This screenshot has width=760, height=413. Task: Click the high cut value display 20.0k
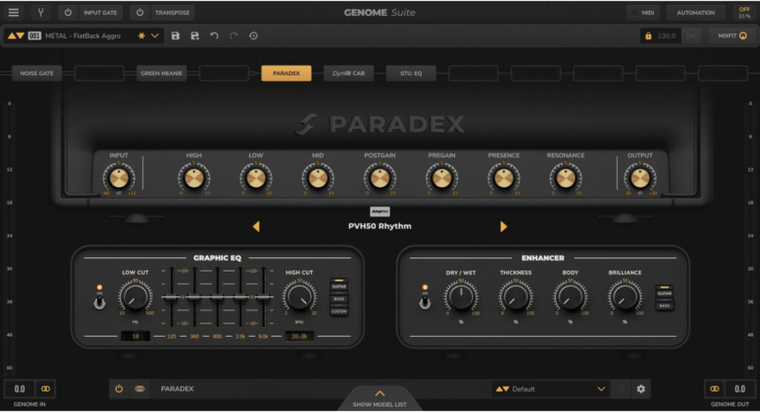(x=299, y=336)
